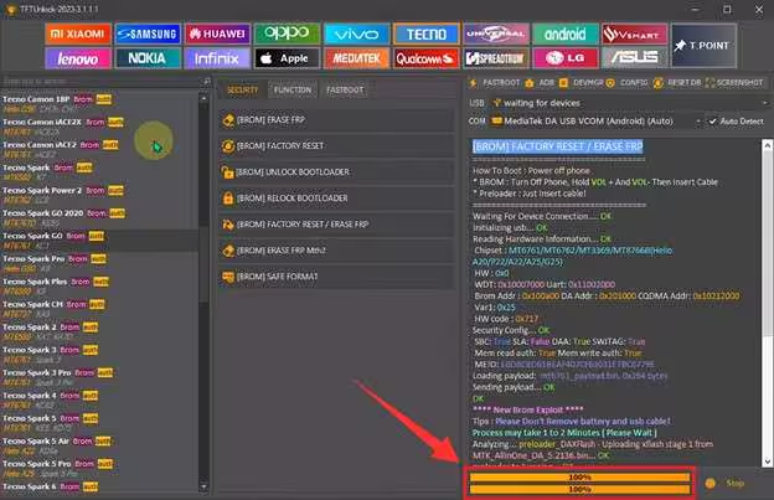Click the [BROM] SAFE FORMAT button
The width and height of the screenshot is (774, 500).
[x=335, y=276]
